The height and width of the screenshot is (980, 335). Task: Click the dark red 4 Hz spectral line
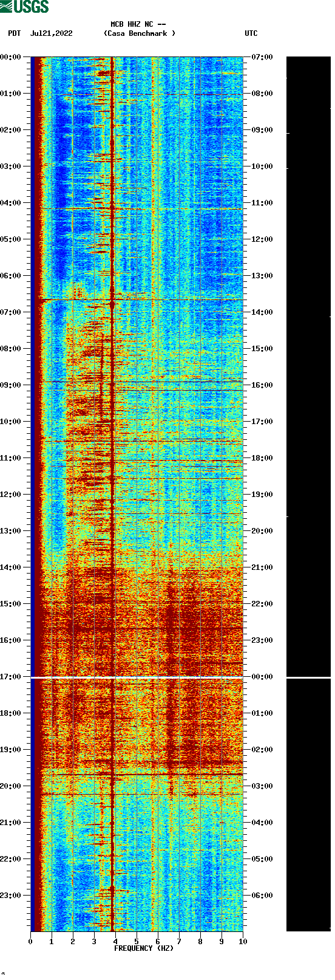pyautogui.click(x=112, y=494)
